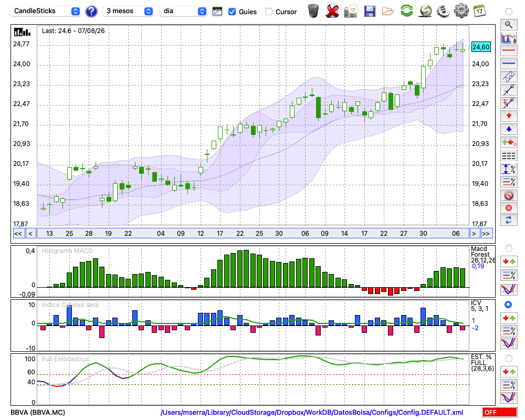Select the radio button beside the ICV panel

[x=508, y=304]
